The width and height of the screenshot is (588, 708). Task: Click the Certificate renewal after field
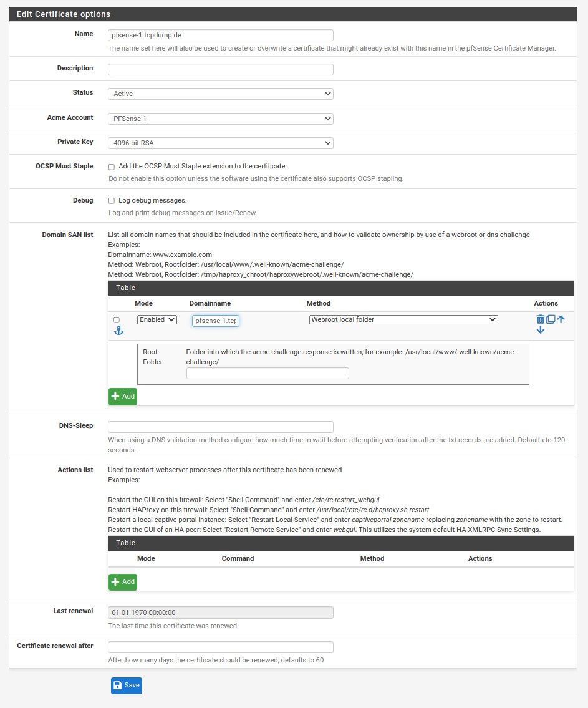pos(220,647)
